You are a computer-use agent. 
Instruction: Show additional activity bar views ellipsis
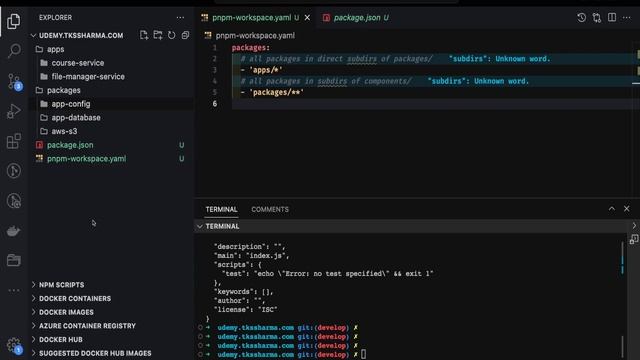(14, 290)
